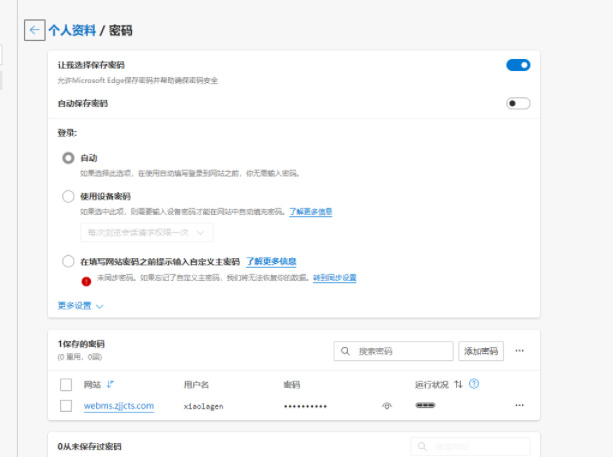Expand the 更多设置 section
613x457 pixels.
tap(80, 306)
